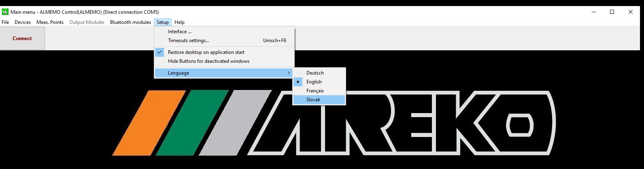
Task: Open the Meas. Points menu
Action: (50, 22)
